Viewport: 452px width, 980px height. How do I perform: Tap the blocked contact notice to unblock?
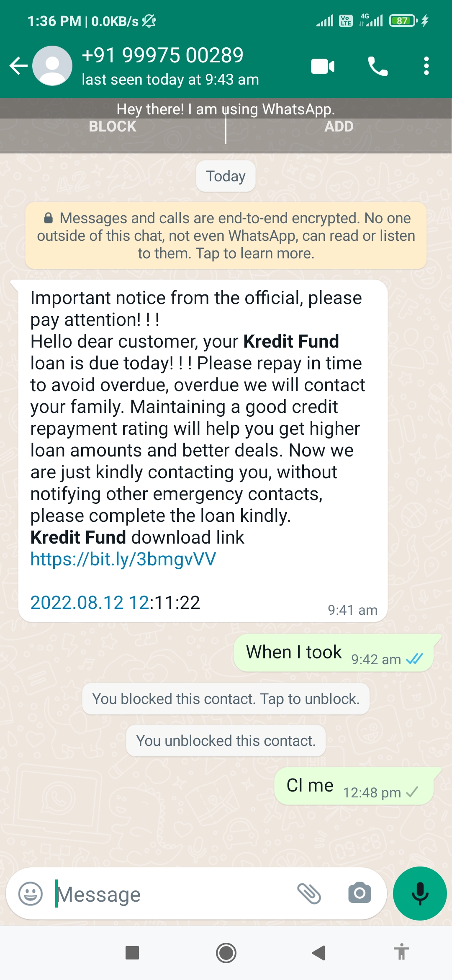[x=226, y=699]
